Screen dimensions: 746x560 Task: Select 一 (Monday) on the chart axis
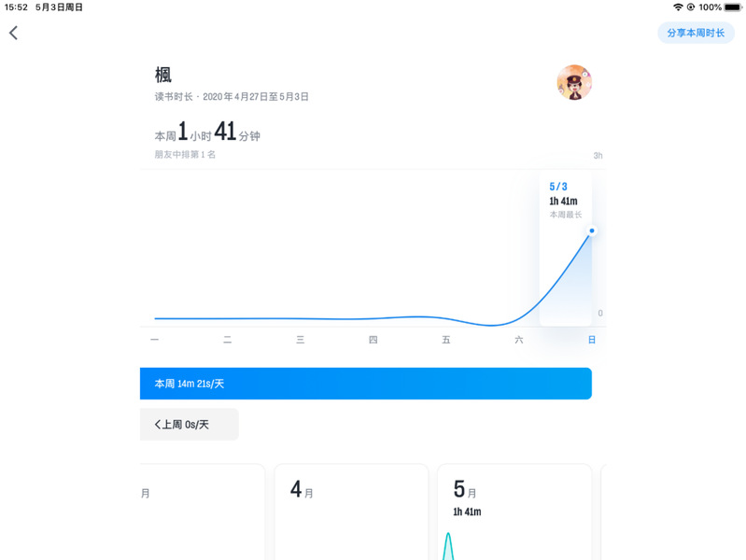(x=154, y=340)
